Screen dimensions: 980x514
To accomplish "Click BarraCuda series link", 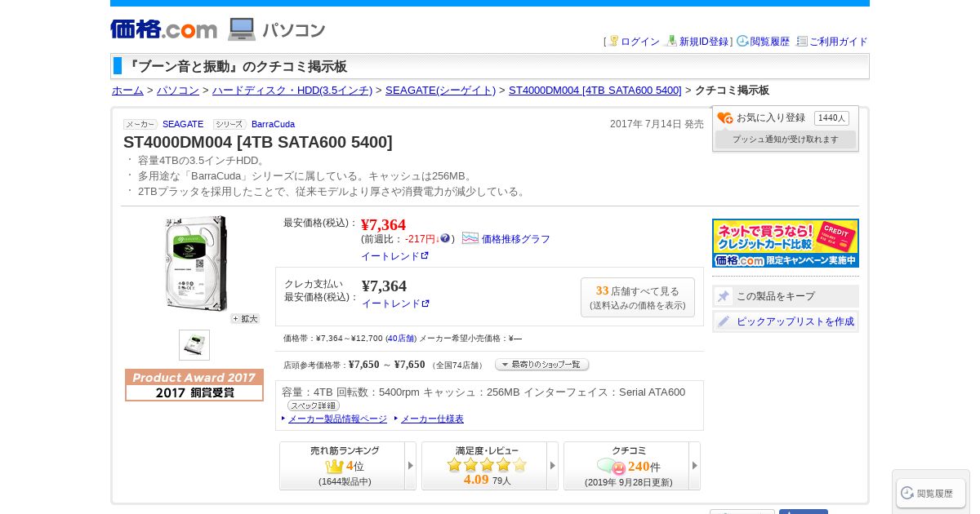I will coord(273,124).
